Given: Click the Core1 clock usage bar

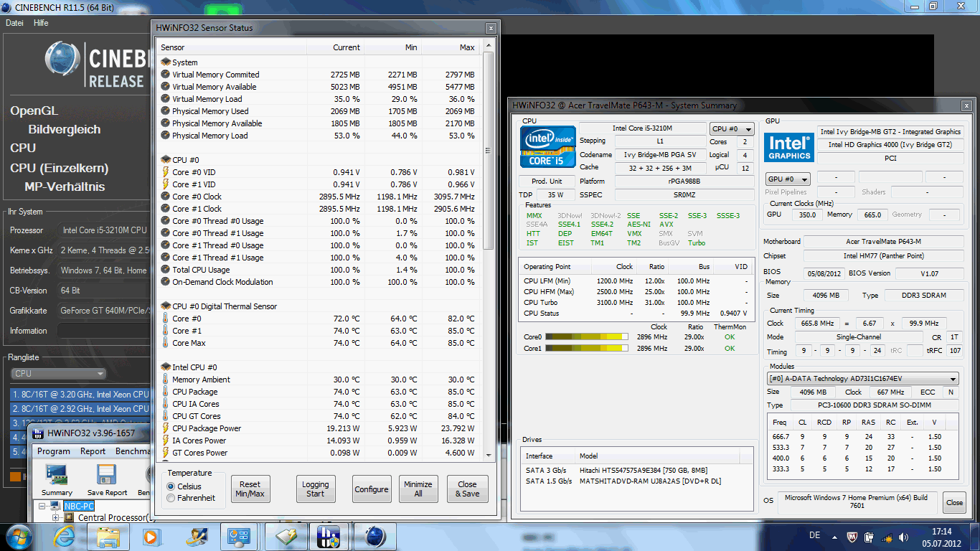Looking at the screenshot, I should [x=586, y=348].
